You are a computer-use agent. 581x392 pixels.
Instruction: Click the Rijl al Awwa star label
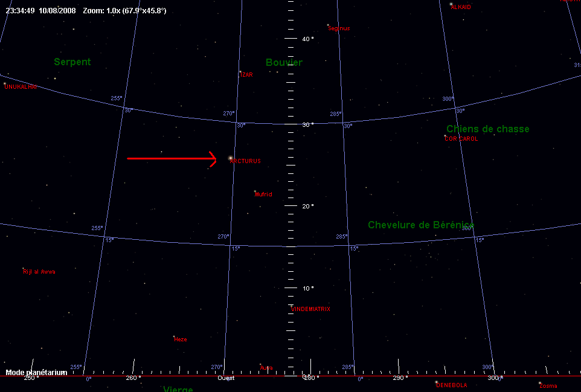pos(39,272)
